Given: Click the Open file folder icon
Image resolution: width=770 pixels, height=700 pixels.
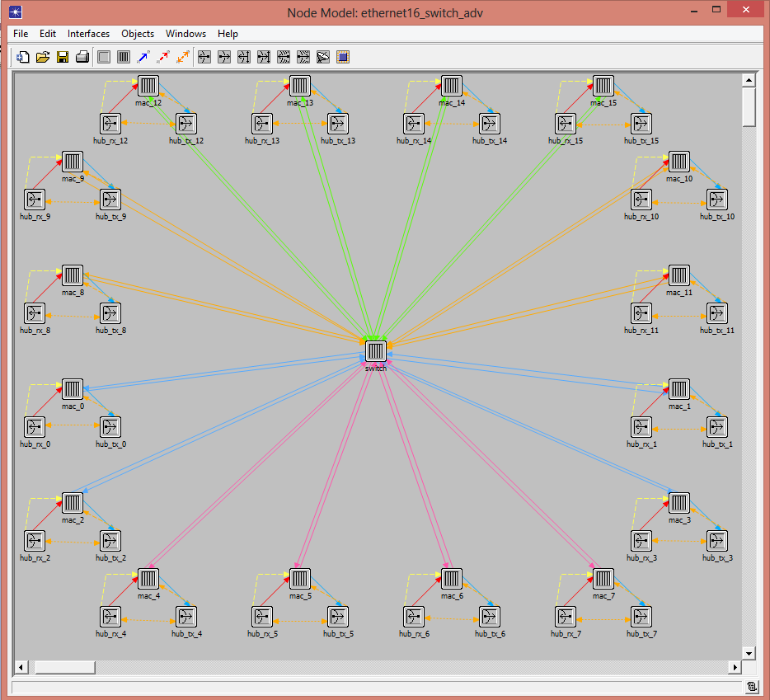Looking at the screenshot, I should click(x=43, y=57).
